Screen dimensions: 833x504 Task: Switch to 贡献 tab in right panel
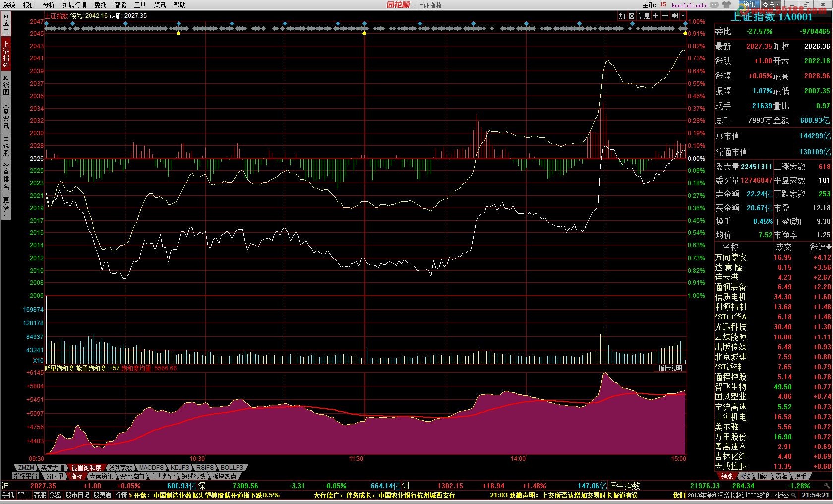coord(781,476)
